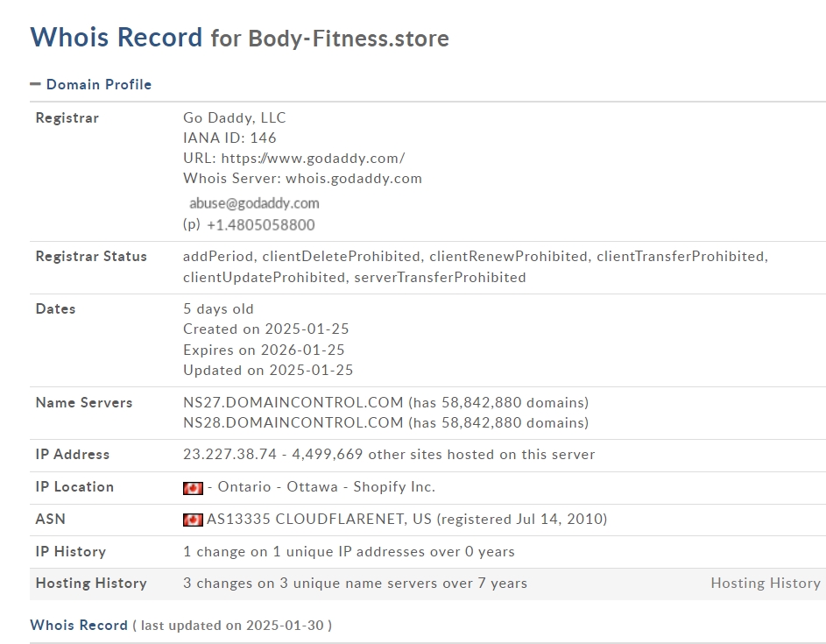Select the 'IP Address' row label
Viewport: 826px width, 644px height.
(73, 454)
